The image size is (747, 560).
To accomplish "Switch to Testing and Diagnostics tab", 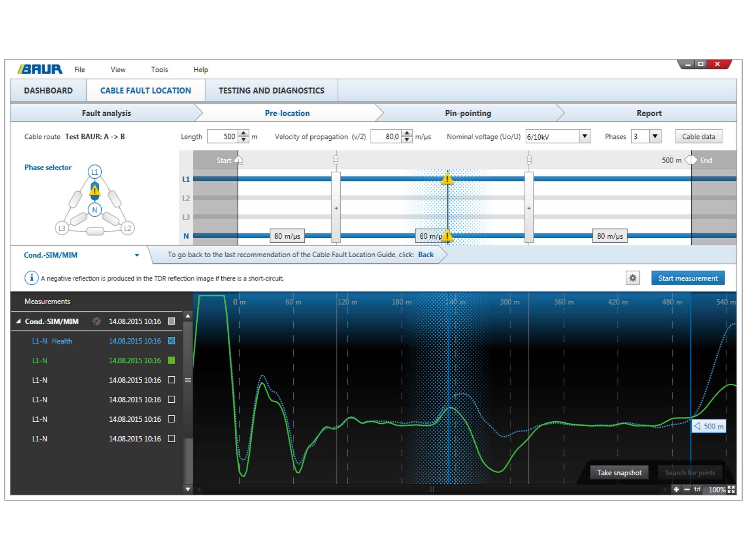I will pos(271,91).
